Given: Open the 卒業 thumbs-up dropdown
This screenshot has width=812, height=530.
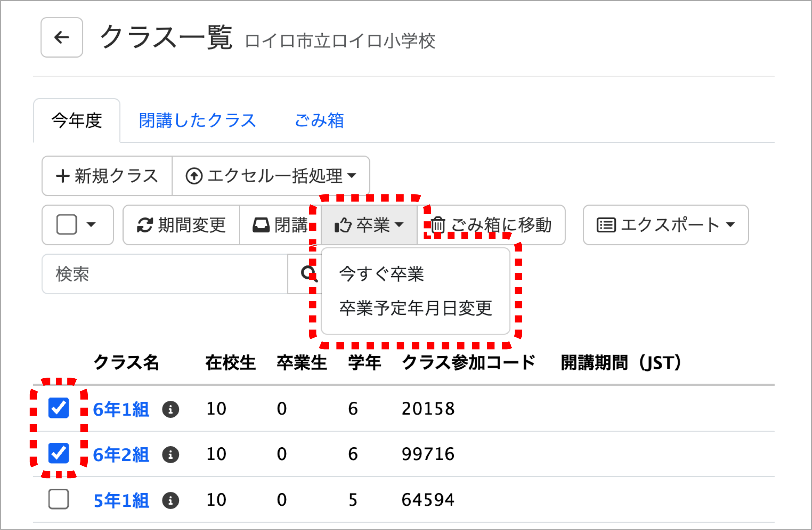Looking at the screenshot, I should point(369,225).
